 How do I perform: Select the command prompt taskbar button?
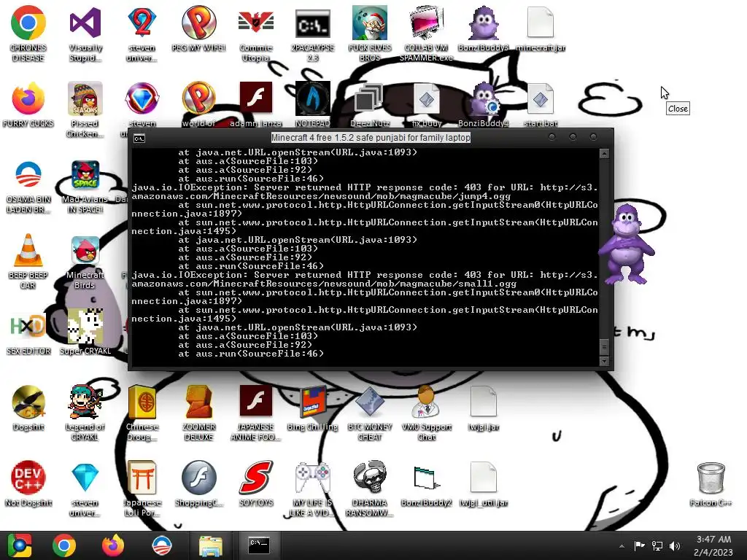(x=259, y=545)
